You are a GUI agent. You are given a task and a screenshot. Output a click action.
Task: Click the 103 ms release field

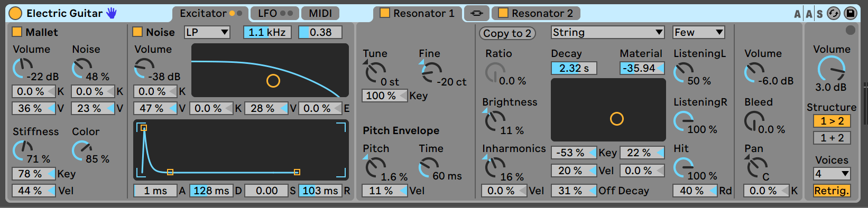tap(320, 191)
